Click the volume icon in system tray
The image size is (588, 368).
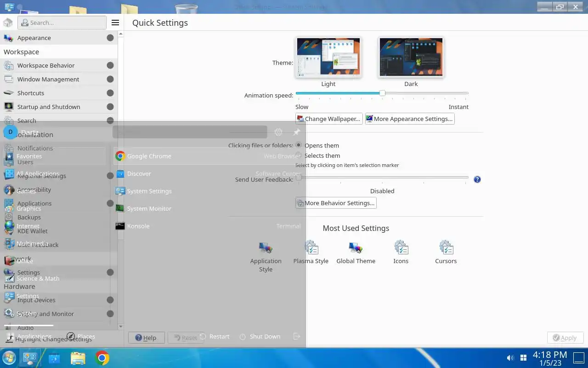click(510, 358)
